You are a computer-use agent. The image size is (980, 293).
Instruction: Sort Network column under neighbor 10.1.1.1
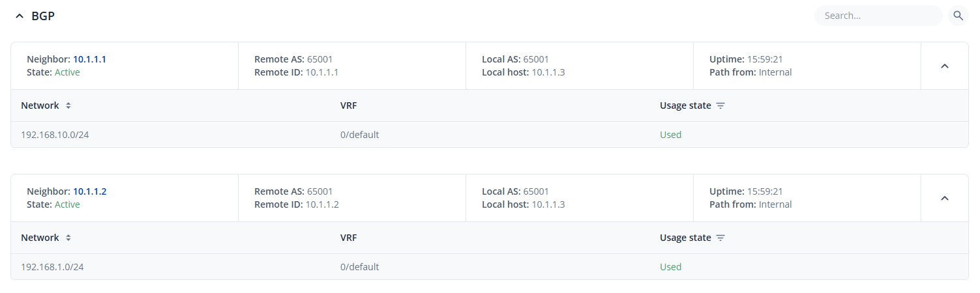(68, 105)
